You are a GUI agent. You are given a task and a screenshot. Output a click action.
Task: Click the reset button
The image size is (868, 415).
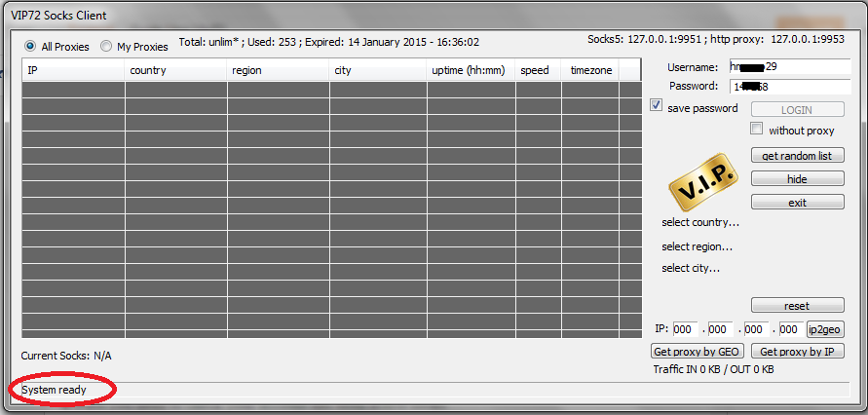point(797,306)
